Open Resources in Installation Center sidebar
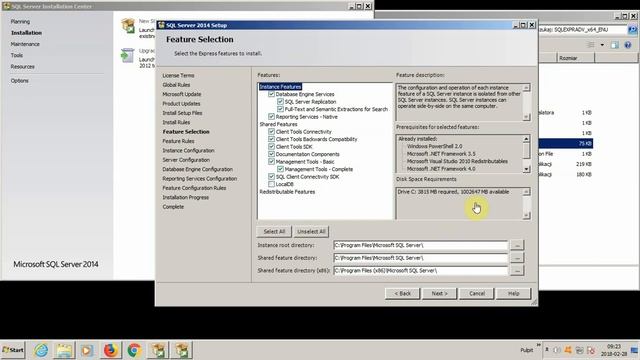The image size is (640, 360). pyautogui.click(x=22, y=67)
